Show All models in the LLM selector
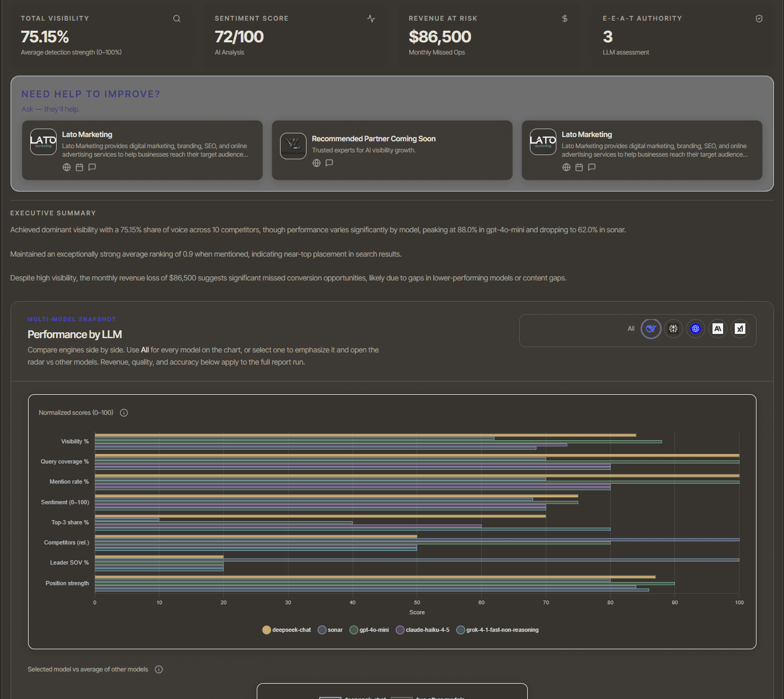 pos(631,329)
